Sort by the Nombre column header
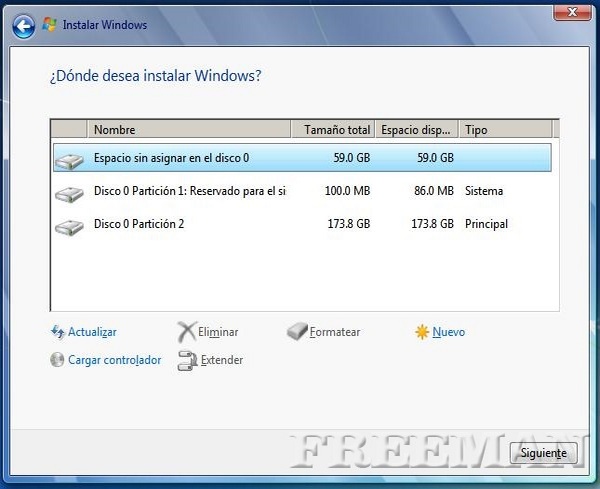Image resolution: width=600 pixels, height=489 pixels. [189, 129]
